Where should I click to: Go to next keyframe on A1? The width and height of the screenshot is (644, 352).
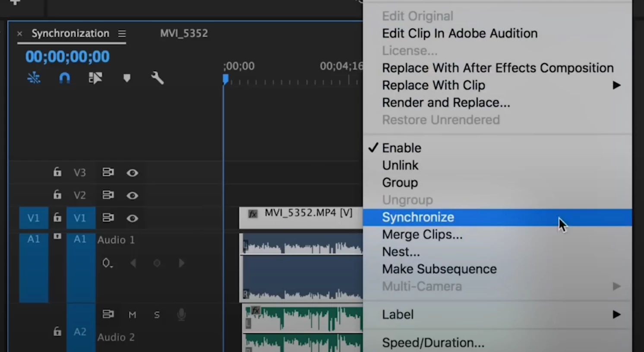click(x=181, y=263)
